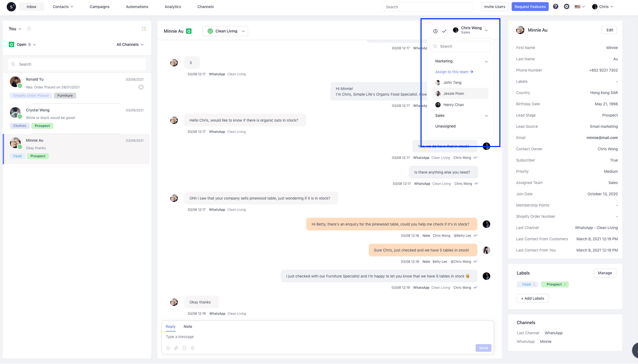Screen dimensions: 638x364
Task: Click the attachment icon in reply toolbar
Action: [x=176, y=348]
